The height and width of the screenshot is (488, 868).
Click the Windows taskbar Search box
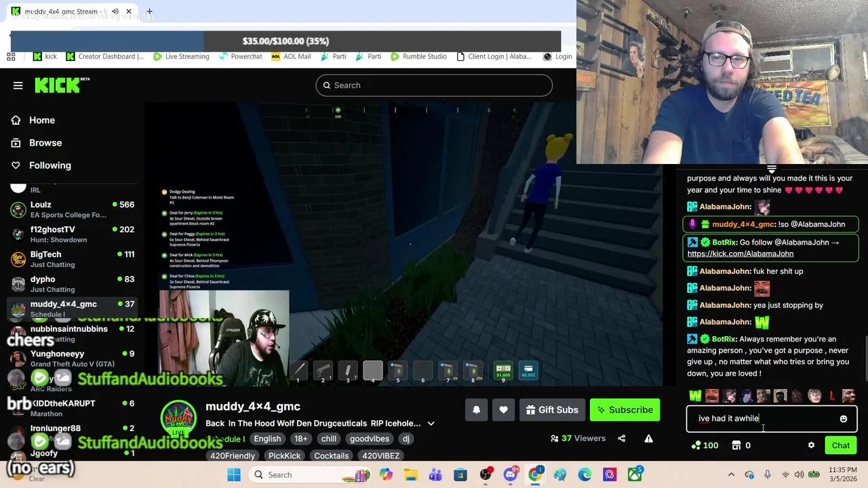[311, 474]
